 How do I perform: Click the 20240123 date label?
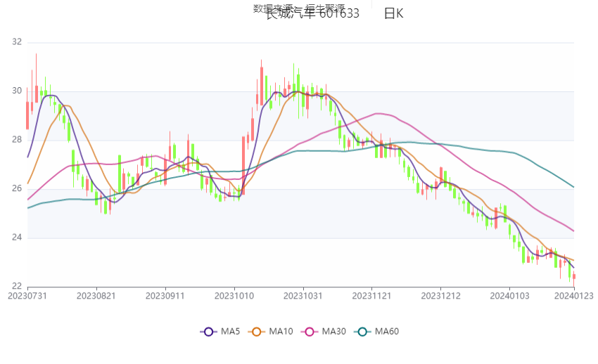[x=574, y=296]
